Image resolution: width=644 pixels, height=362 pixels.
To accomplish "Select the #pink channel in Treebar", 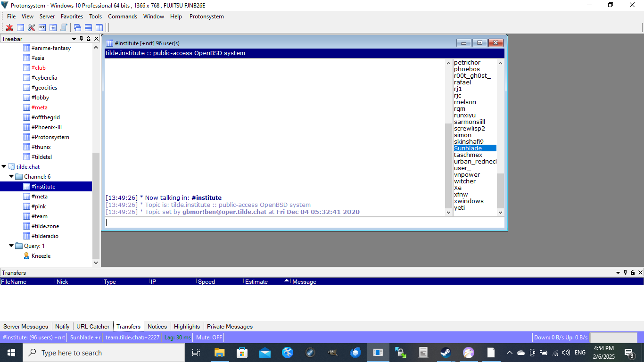I will [x=39, y=206].
